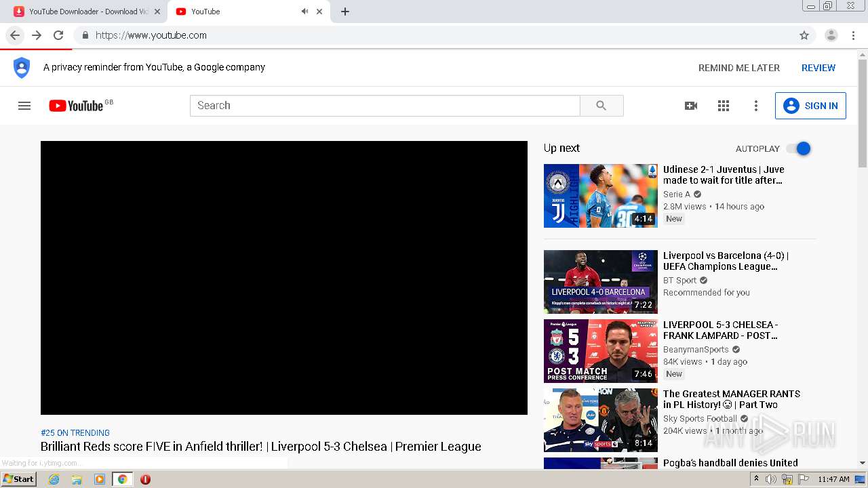The width and height of the screenshot is (868, 488).
Task: Open Udinese 2-1 Juventus video title
Action: 724,175
